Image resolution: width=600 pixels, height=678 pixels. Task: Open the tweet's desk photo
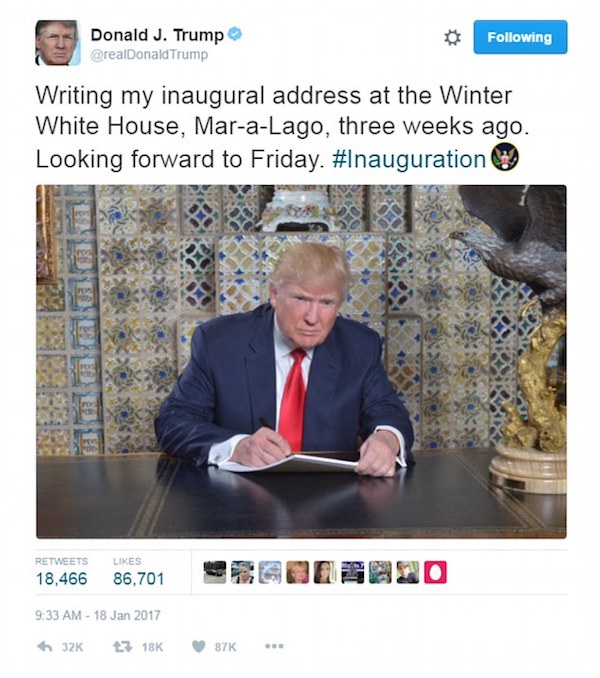coord(301,361)
